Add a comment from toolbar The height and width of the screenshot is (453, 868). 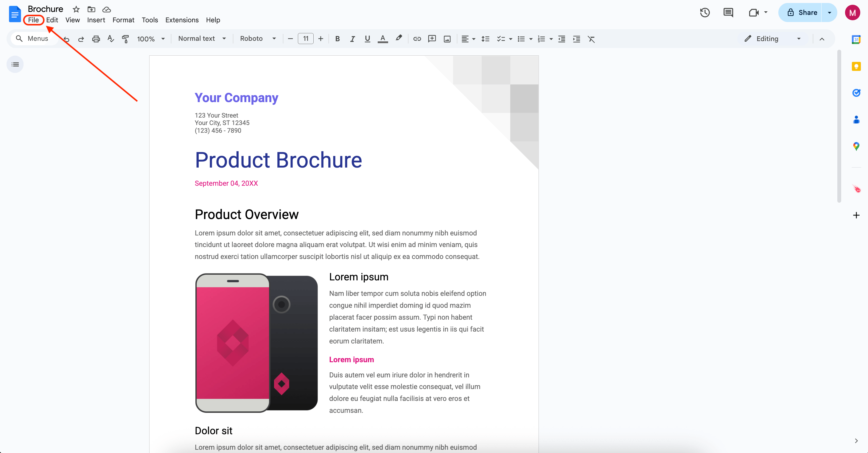[432, 39]
